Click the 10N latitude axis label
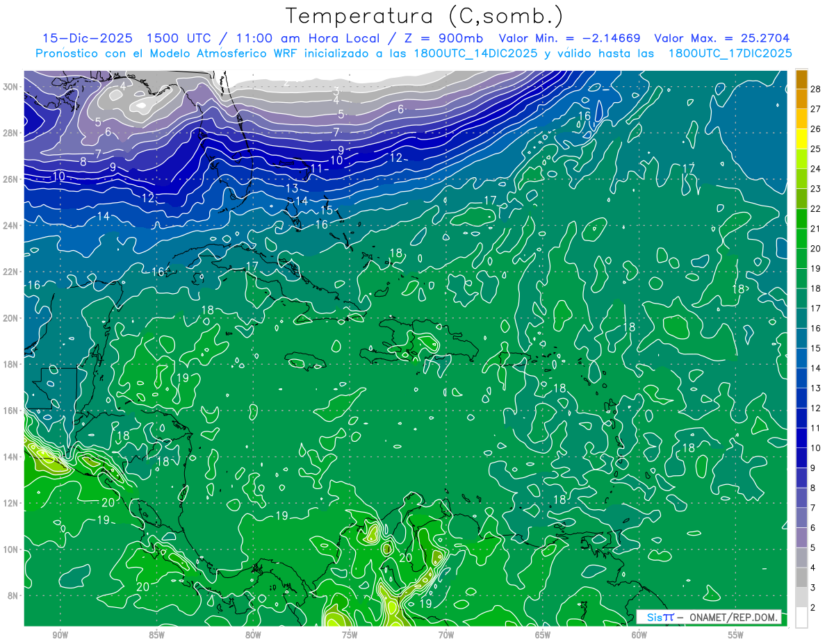The image size is (834, 644). [x=11, y=550]
